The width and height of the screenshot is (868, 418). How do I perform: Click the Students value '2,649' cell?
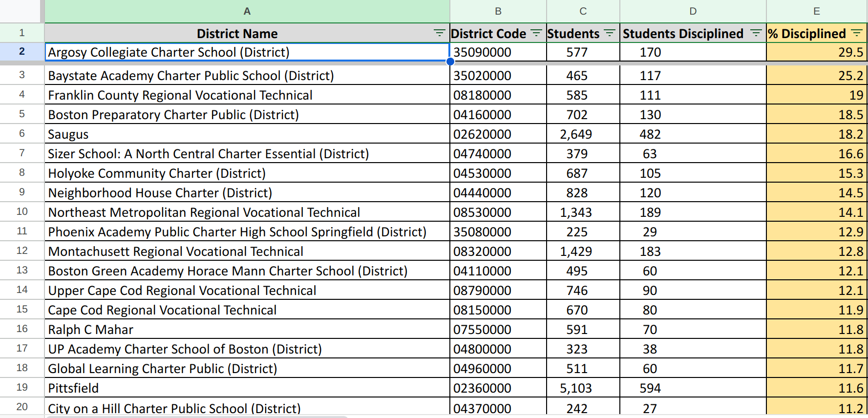(x=583, y=134)
